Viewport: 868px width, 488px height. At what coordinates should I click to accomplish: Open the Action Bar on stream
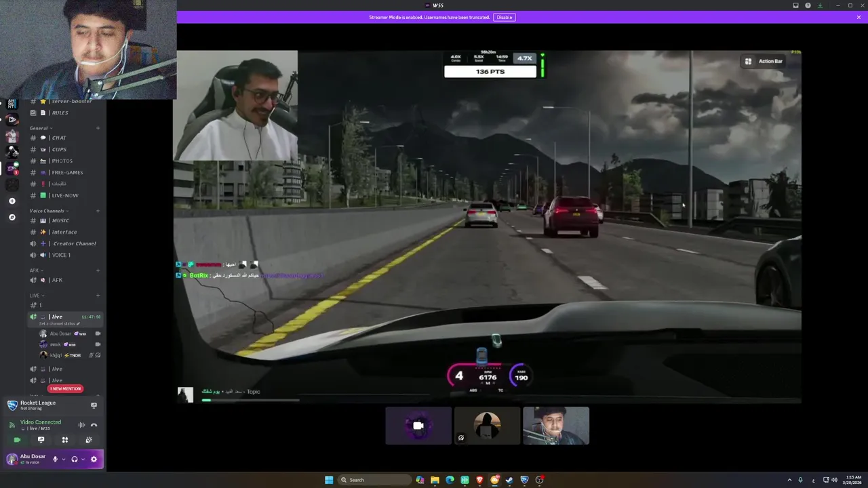[x=764, y=61]
